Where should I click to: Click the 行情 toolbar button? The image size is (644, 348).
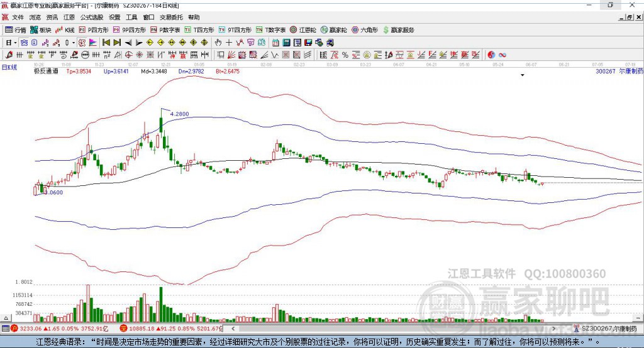pyautogui.click(x=16, y=30)
